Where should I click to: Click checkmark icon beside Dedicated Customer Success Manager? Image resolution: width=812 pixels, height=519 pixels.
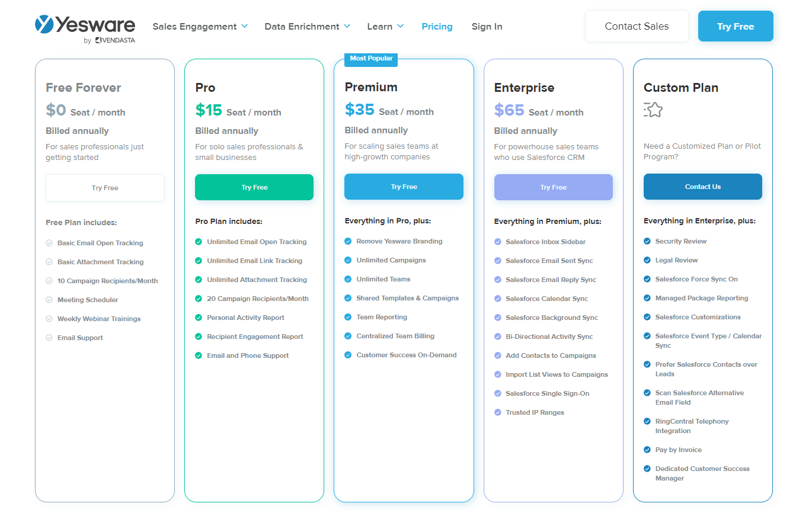[x=647, y=469]
